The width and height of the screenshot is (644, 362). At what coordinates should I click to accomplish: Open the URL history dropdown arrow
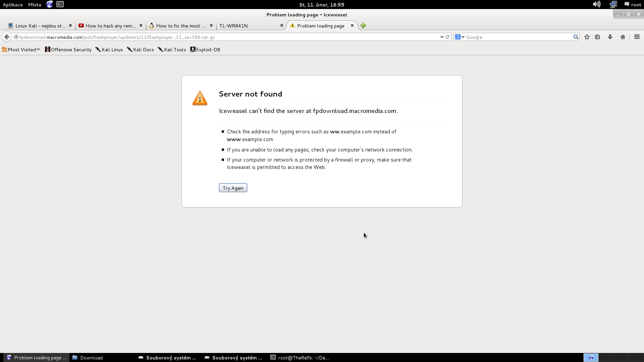coord(442,37)
